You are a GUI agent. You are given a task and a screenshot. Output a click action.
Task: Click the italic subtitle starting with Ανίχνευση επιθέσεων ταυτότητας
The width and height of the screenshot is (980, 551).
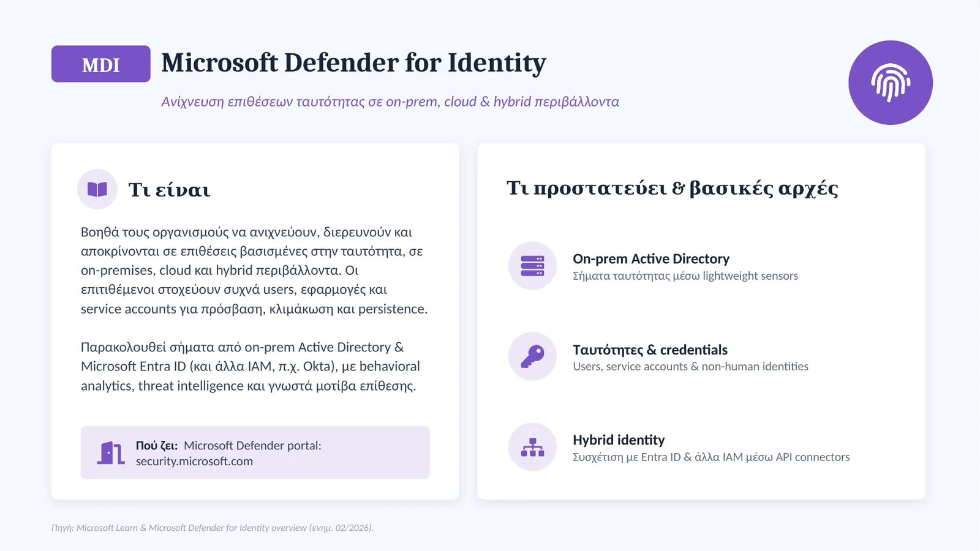click(390, 102)
